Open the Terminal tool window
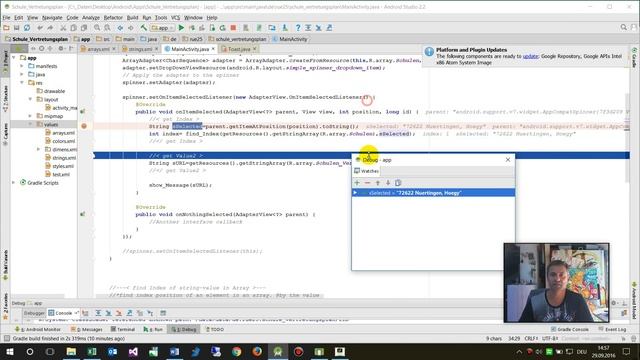The width and height of the screenshot is (640, 360). pos(123,329)
